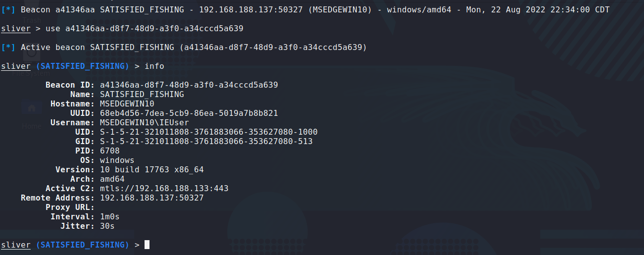Viewport: 644px width, 255px height.
Task: Click the [*] marker before Active beacon
Action: pos(8,48)
